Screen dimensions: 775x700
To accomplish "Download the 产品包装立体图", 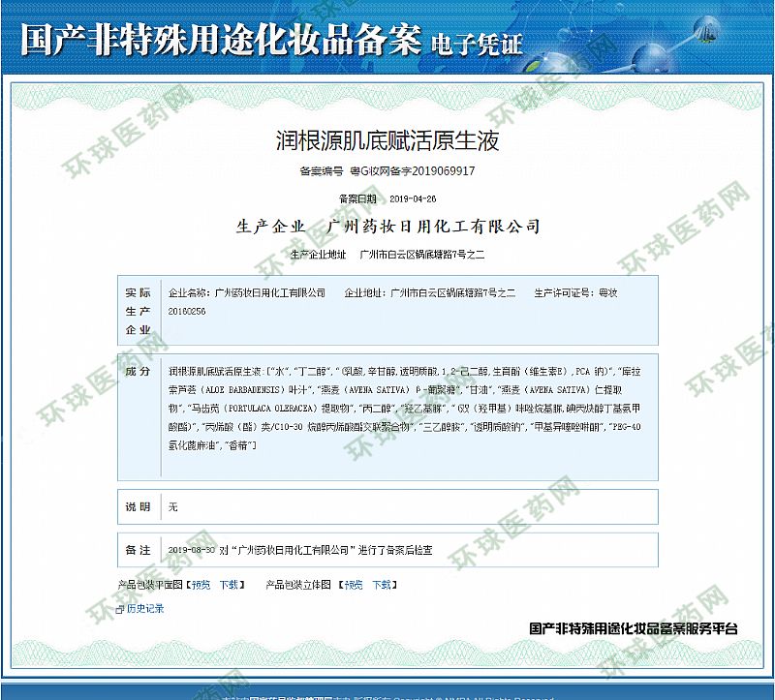I will pyautogui.click(x=383, y=585).
